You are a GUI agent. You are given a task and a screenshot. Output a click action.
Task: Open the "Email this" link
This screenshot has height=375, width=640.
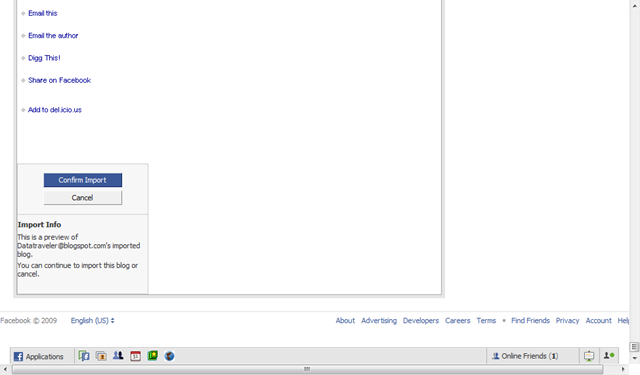[x=43, y=13]
